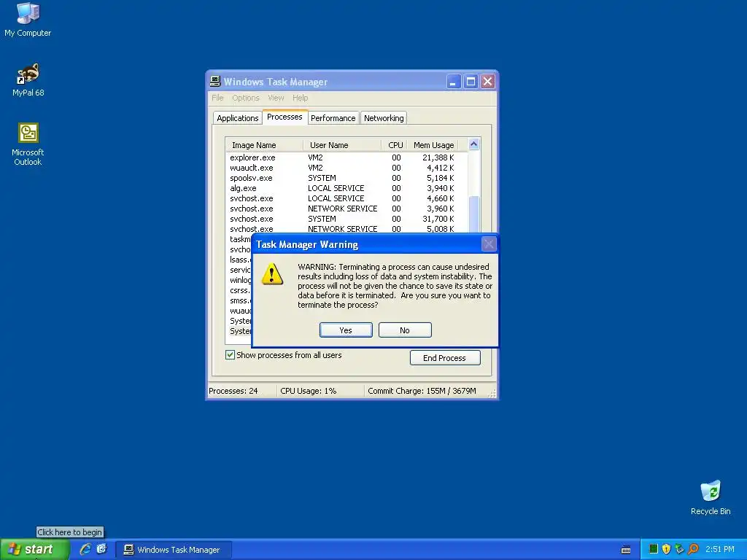Image resolution: width=747 pixels, height=560 pixels.
Task: Select the explorer.exe process row
Action: (342, 157)
